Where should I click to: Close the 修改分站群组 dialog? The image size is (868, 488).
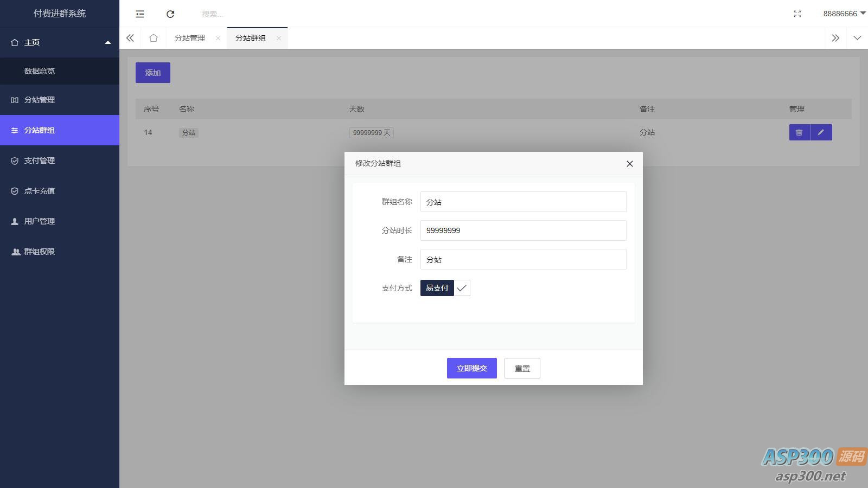point(629,164)
